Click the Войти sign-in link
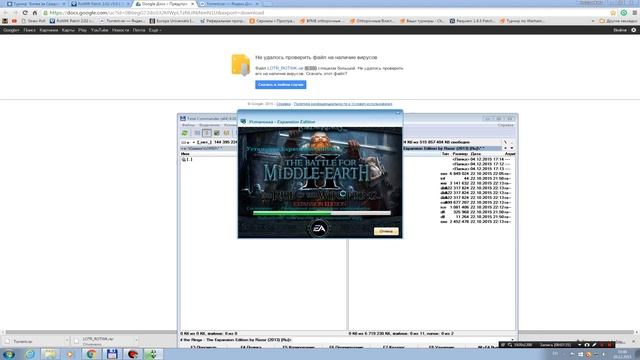Viewport: 640px width, 360px height. click(620, 30)
